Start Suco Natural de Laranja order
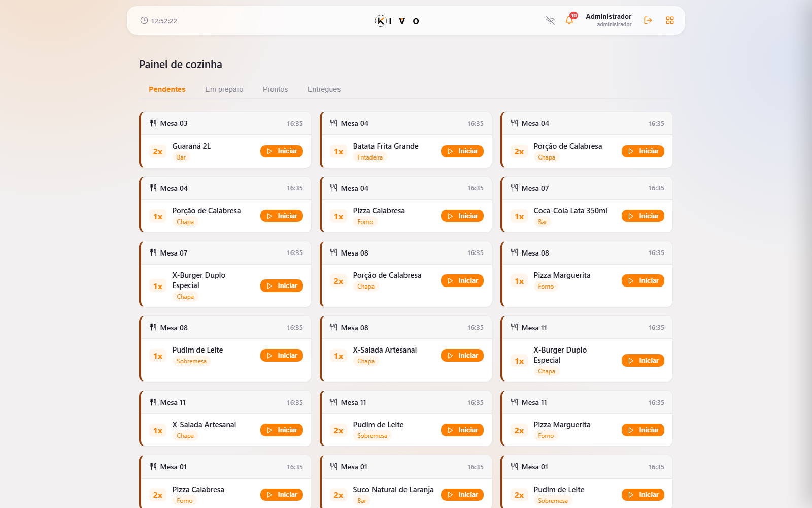Viewport: 812px width, 508px height. pyautogui.click(x=462, y=494)
